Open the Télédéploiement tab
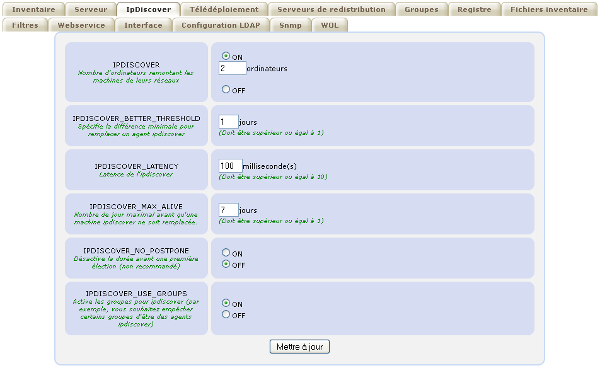The width and height of the screenshot is (600, 368). [224, 10]
